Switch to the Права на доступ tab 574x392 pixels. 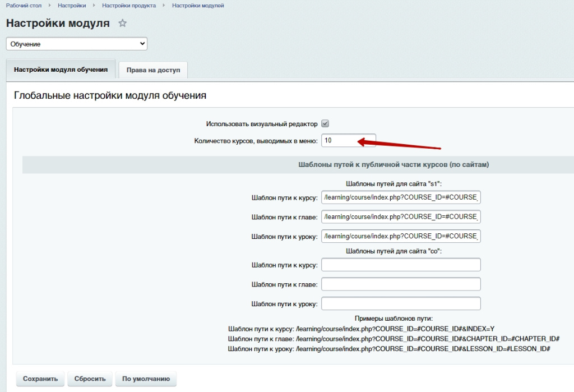click(x=153, y=70)
